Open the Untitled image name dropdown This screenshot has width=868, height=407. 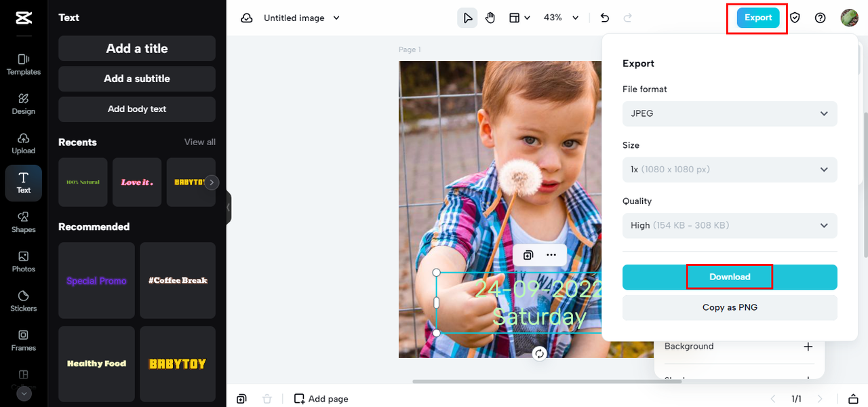(x=302, y=18)
